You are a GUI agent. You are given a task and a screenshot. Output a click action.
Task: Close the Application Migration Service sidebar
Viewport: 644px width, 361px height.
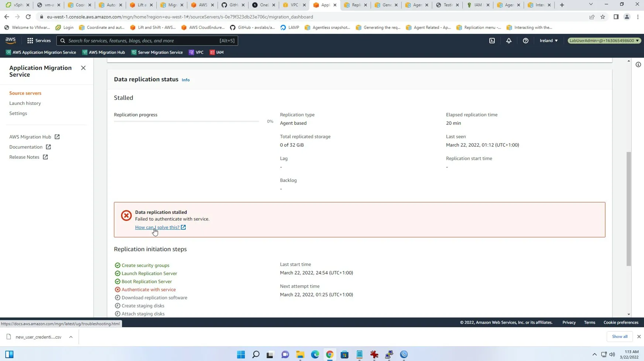tap(83, 68)
